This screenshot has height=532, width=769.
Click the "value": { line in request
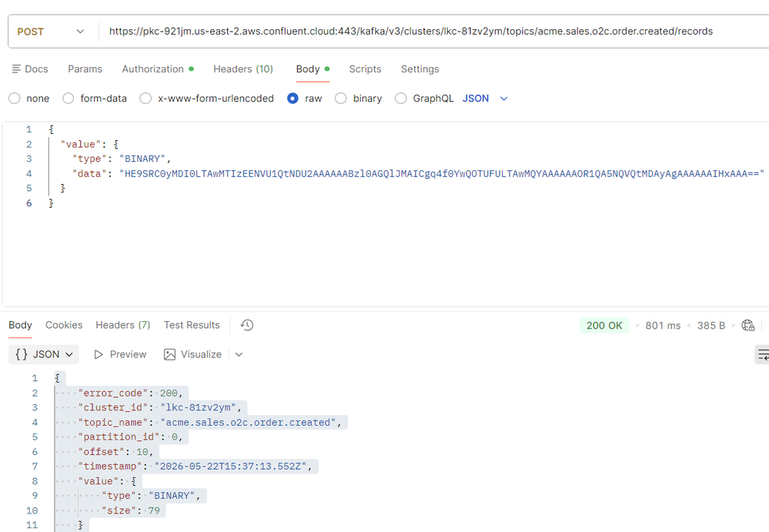[89, 145]
